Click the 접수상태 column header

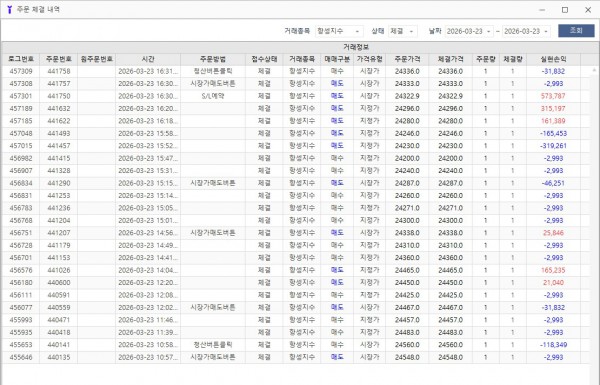(264, 59)
